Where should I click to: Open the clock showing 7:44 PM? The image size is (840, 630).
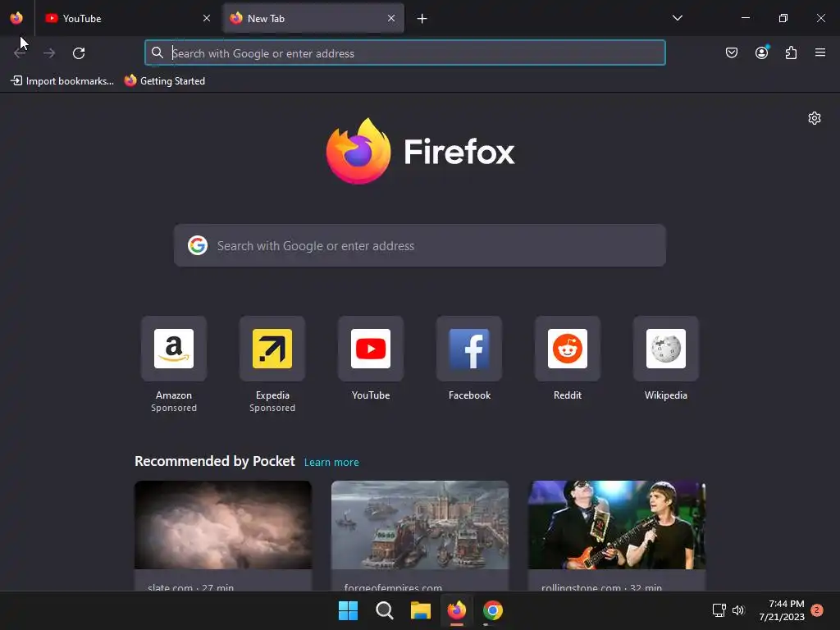click(782, 610)
